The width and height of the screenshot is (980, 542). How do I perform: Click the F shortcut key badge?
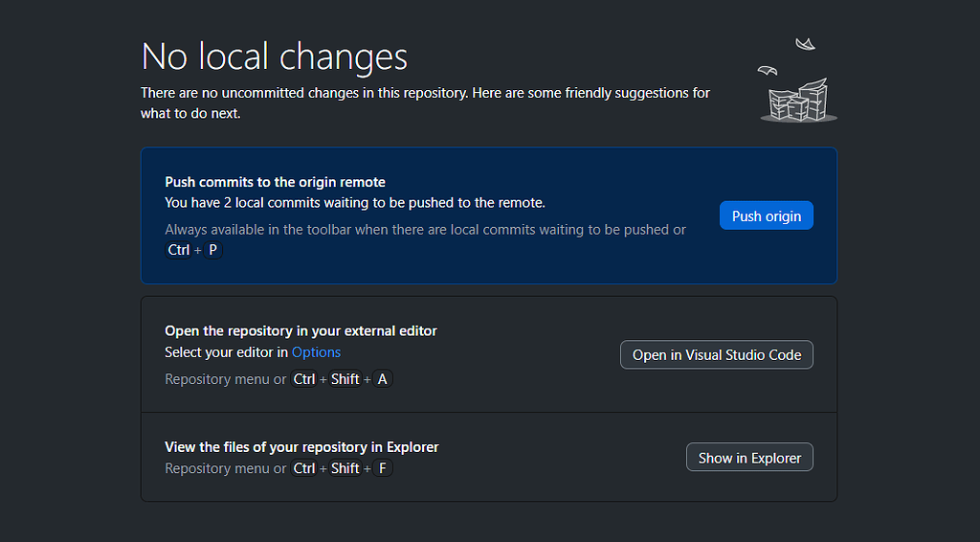pyautogui.click(x=383, y=468)
